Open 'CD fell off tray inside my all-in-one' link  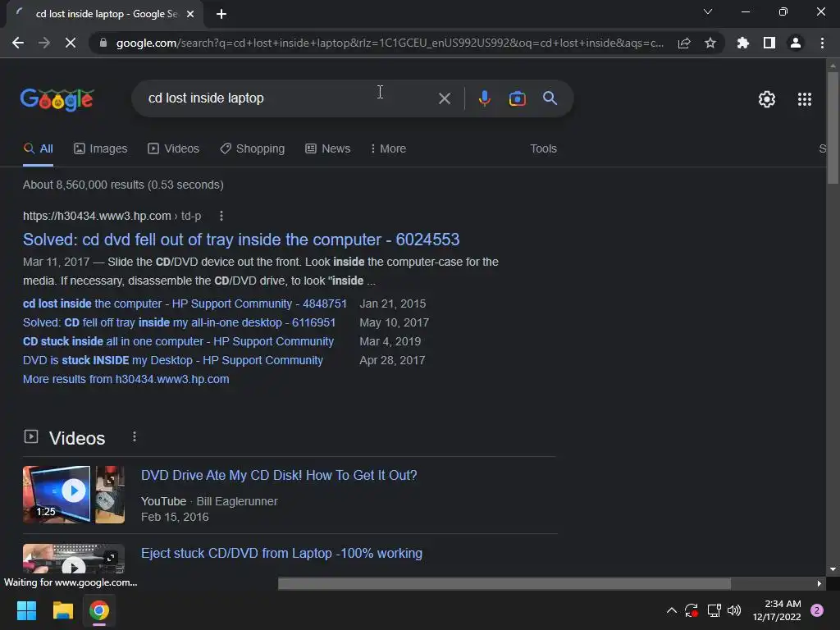(x=179, y=322)
